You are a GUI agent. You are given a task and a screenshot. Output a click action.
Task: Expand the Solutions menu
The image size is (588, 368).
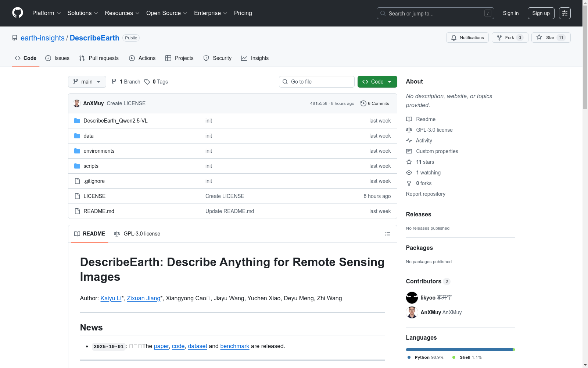tap(83, 13)
